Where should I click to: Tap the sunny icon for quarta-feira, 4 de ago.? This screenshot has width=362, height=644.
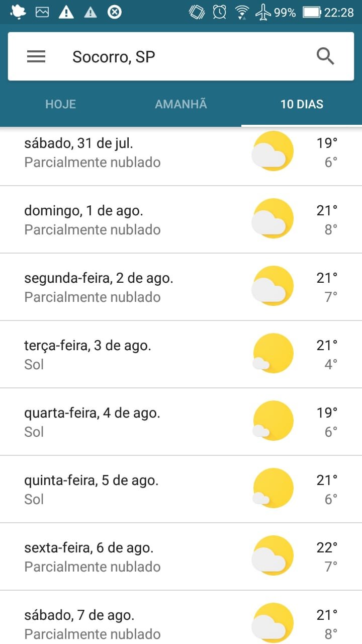(x=273, y=421)
